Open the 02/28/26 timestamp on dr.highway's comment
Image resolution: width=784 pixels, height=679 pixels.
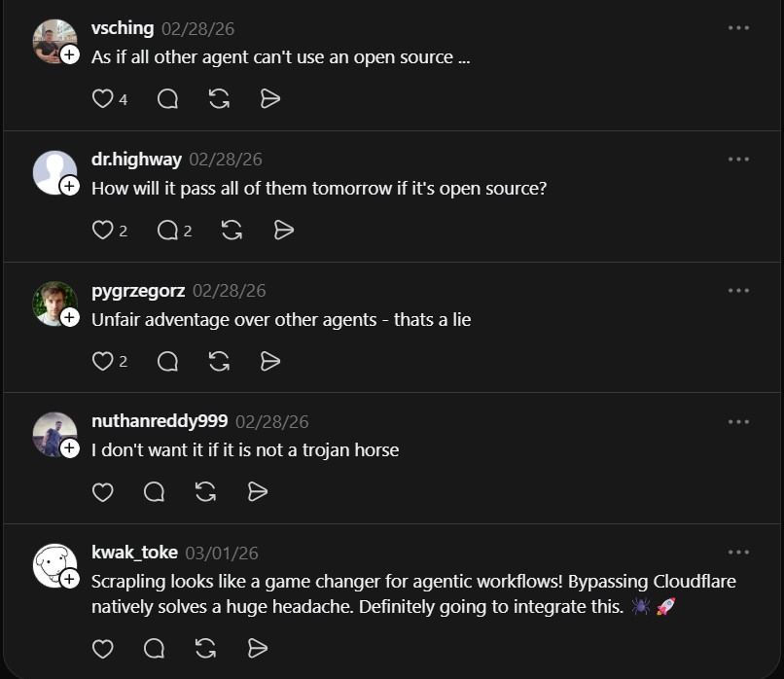click(x=225, y=160)
